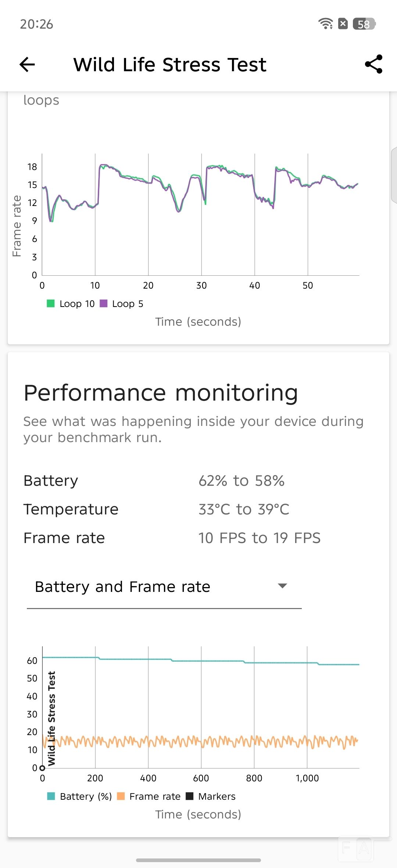Tap the orange Frame rate color swatch
The width and height of the screenshot is (397, 868).
click(x=121, y=796)
